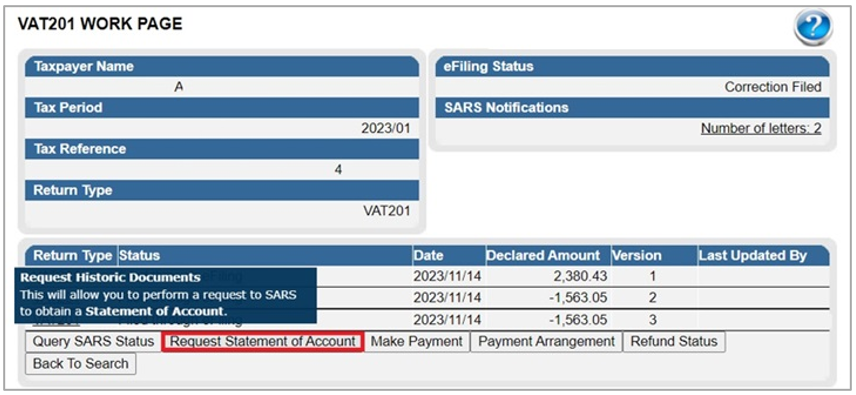Click the Version column header

click(x=654, y=255)
